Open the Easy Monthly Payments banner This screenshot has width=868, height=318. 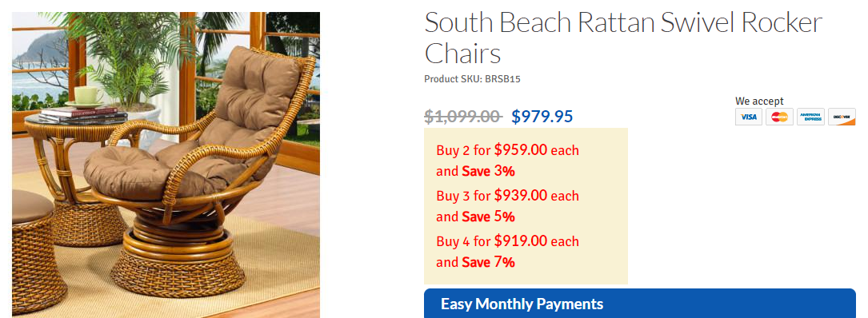tap(639, 303)
